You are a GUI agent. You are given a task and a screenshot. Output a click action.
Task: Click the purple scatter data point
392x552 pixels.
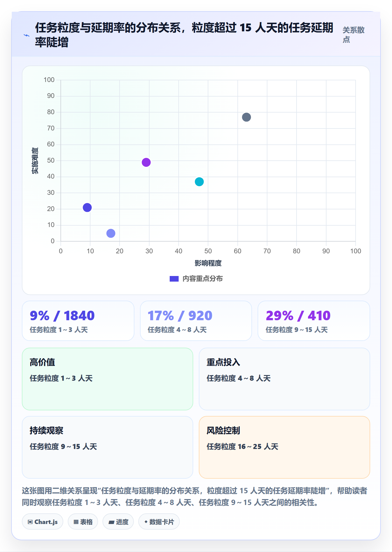pos(146,162)
